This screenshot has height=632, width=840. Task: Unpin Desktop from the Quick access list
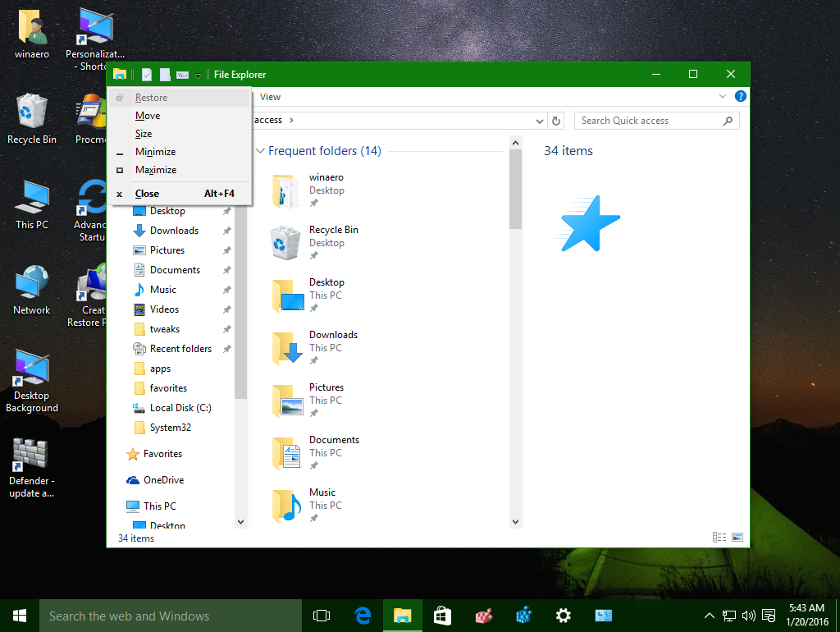point(228,210)
